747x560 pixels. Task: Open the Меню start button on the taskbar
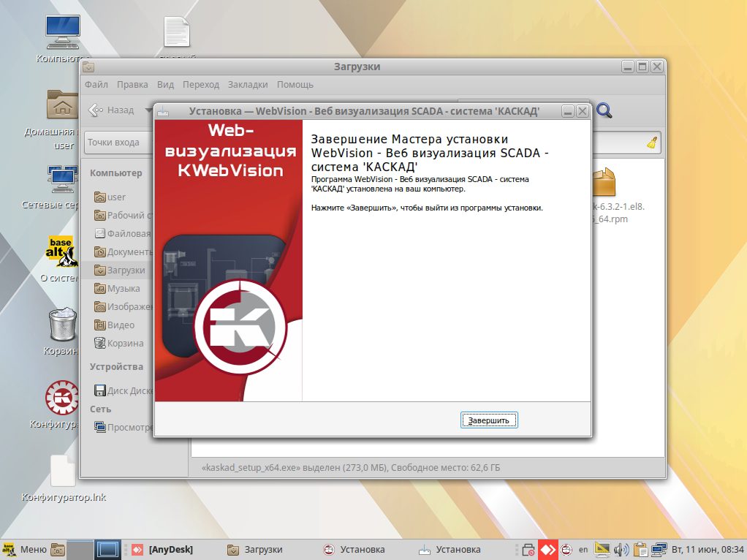(24, 550)
